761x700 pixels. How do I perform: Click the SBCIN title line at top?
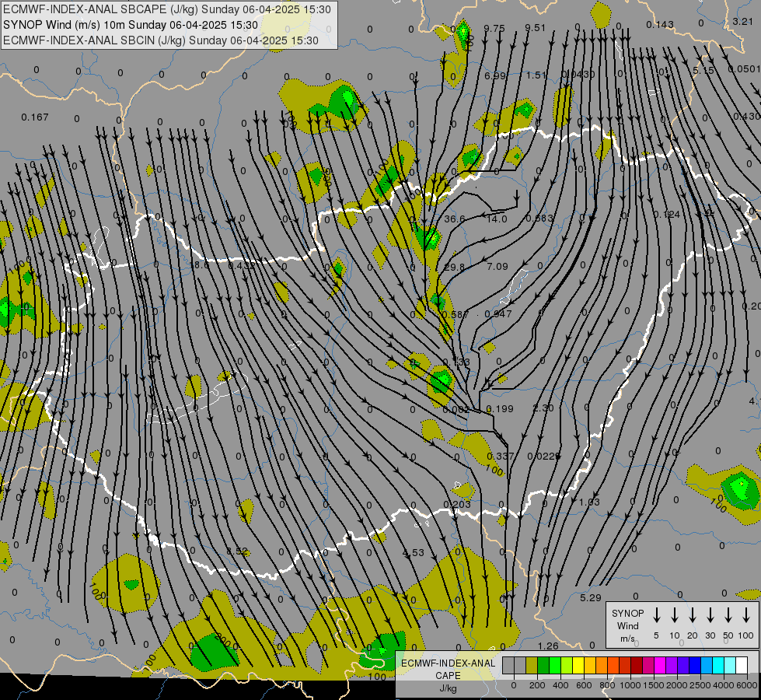point(161,40)
